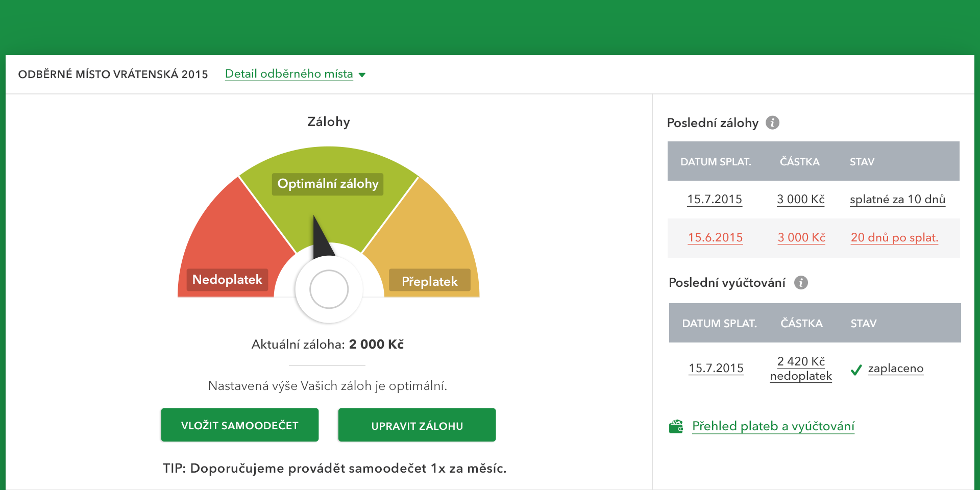Image resolution: width=980 pixels, height=490 pixels.
Task: Click red 3 000 Kč overdue amount
Action: 801,237
